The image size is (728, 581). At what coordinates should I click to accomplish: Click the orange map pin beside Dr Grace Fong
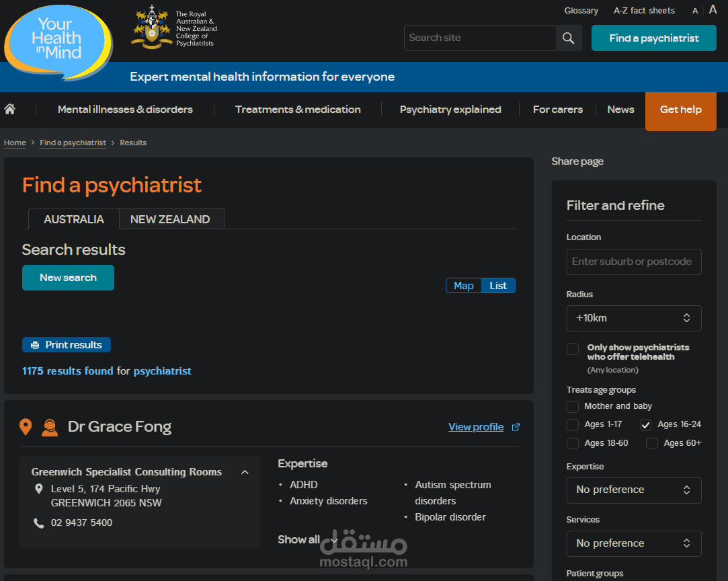pos(26,427)
